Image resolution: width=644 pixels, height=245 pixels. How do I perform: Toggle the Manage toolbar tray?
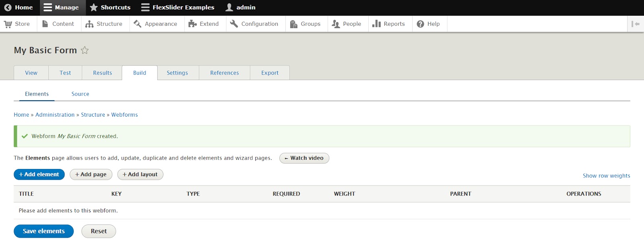61,8
